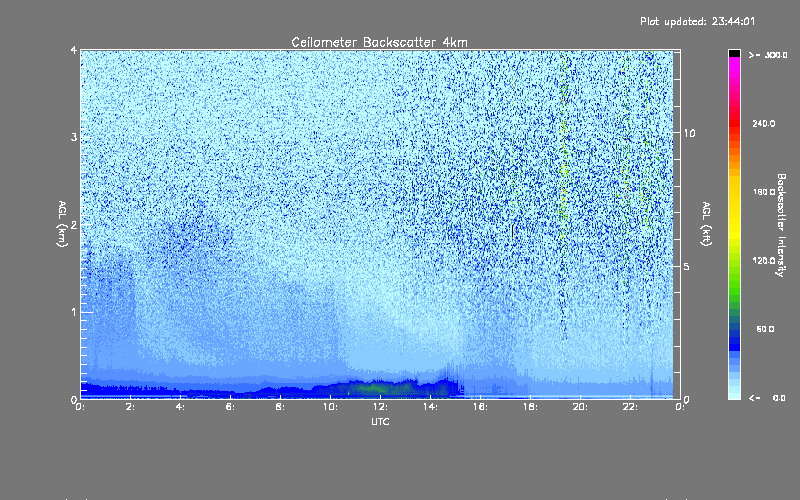
Task: Select the '12:' UTC hour tick label
Action: click(x=380, y=407)
